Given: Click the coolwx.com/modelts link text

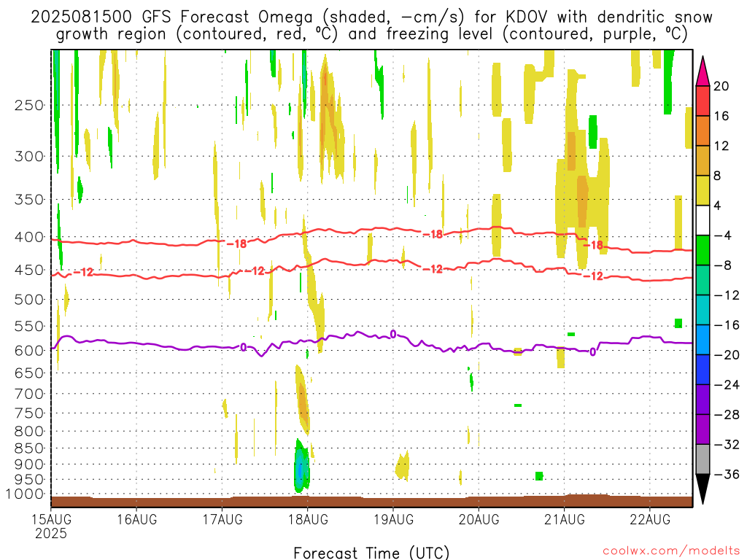Looking at the screenshot, I should point(670,551).
